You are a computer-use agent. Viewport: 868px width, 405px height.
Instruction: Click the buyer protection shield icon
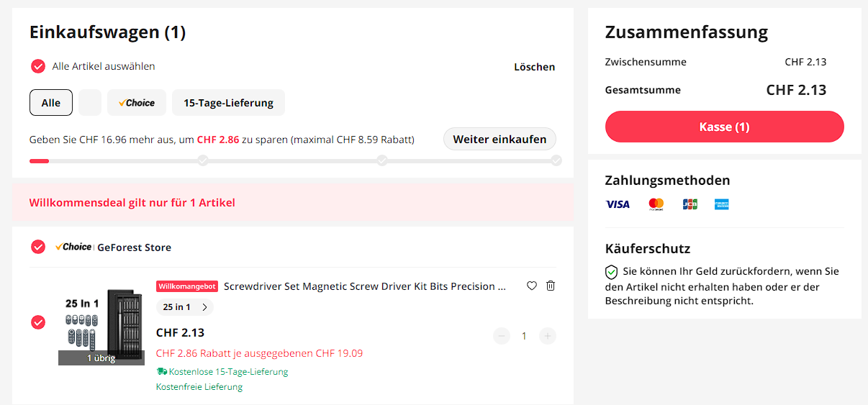tap(611, 272)
